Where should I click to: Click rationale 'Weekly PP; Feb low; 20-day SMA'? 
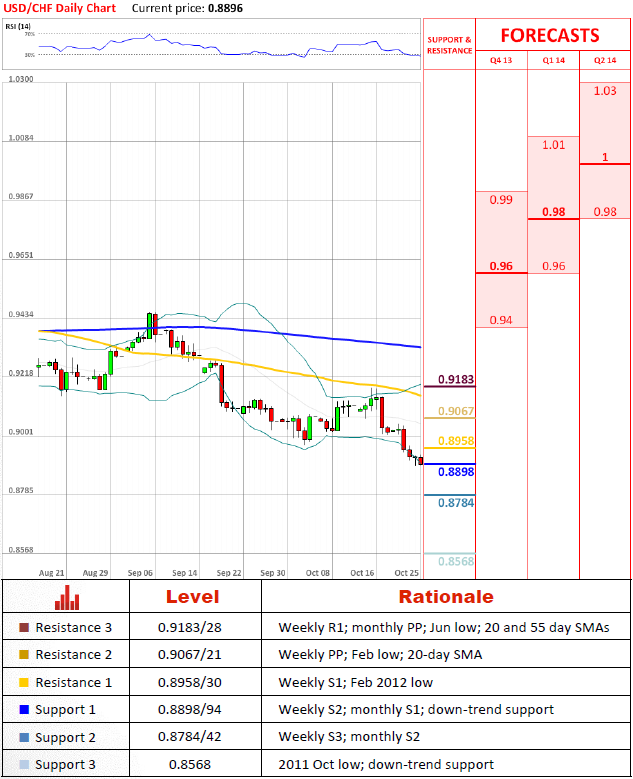coord(380,654)
